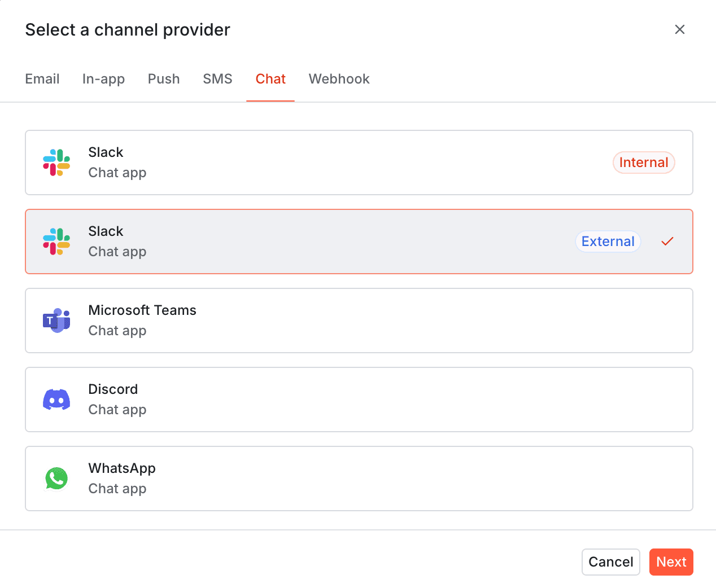
Task: Click the Slack logo in the Internal row
Action: pos(56,163)
